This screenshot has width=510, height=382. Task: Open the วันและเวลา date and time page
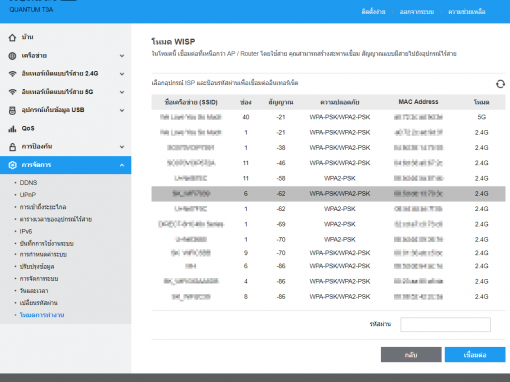pos(34,291)
